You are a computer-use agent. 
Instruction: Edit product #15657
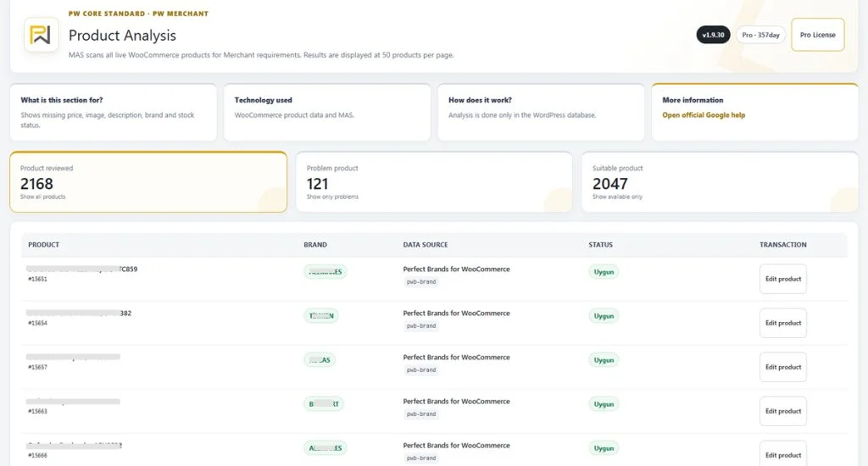[782, 367]
